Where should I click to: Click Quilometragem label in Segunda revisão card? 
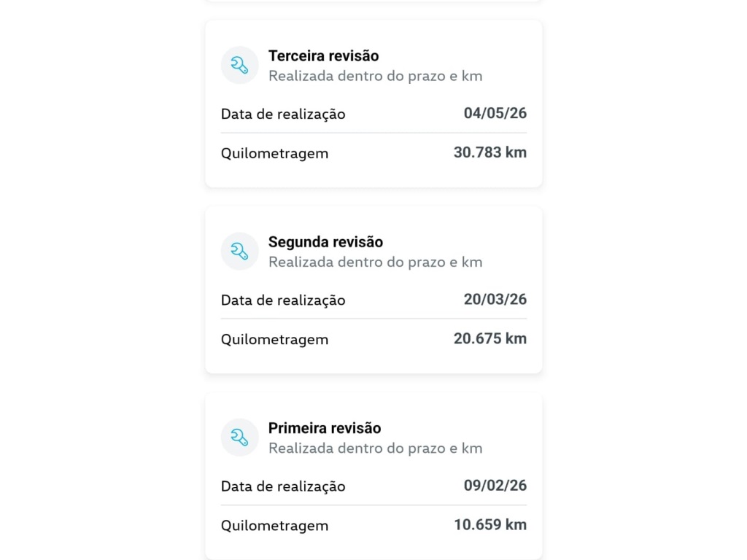click(x=274, y=340)
